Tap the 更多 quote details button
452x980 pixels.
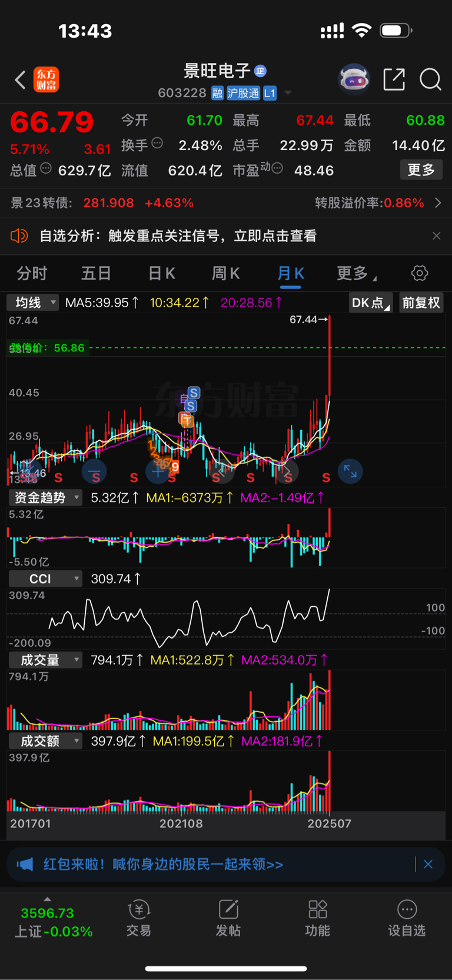pos(421,170)
